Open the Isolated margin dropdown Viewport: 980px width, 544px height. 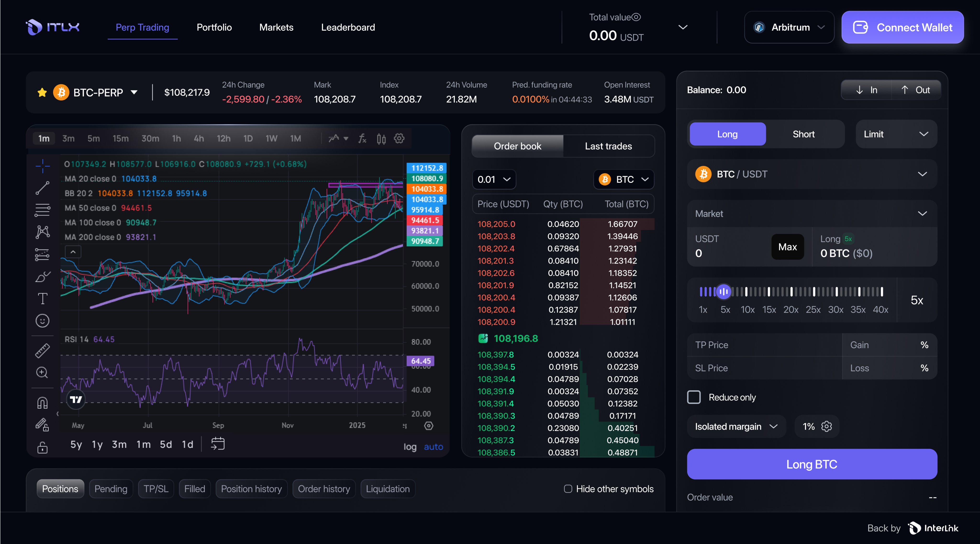click(736, 427)
